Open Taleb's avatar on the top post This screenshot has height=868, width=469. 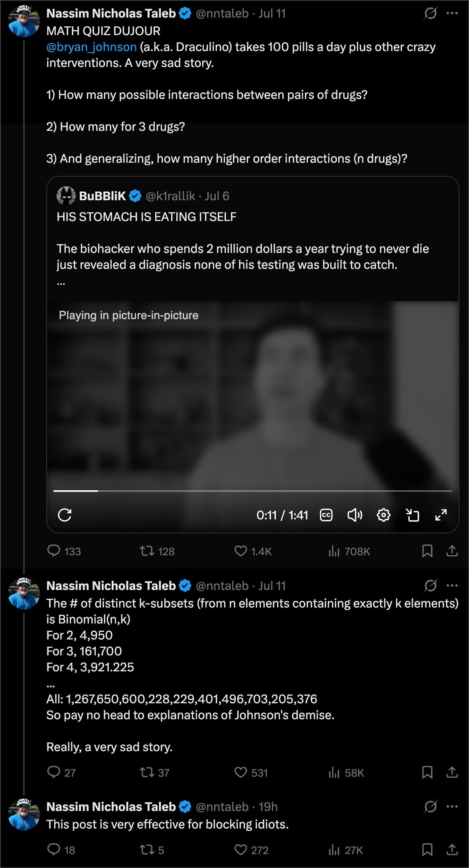[24, 21]
